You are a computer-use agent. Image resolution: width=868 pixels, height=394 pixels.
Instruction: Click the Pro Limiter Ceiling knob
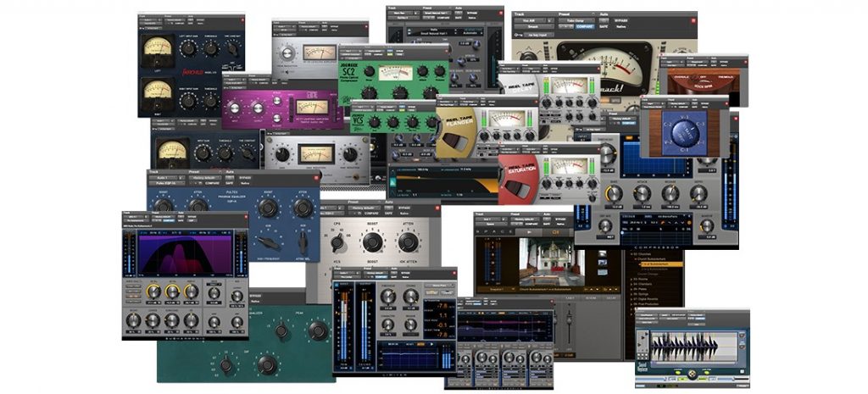(411, 297)
